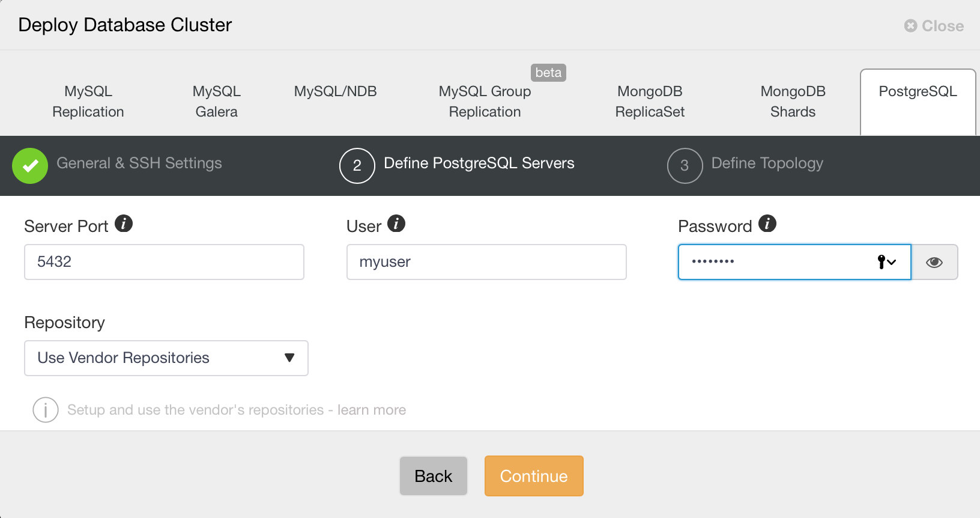Go to General & SSH Settings step
980x518 pixels.
click(139, 163)
